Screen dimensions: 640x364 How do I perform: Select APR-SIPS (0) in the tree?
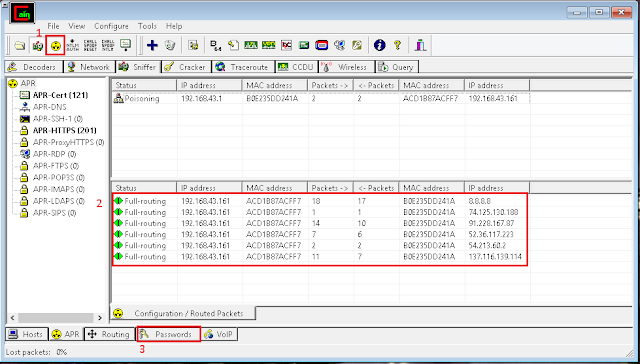(x=54, y=213)
